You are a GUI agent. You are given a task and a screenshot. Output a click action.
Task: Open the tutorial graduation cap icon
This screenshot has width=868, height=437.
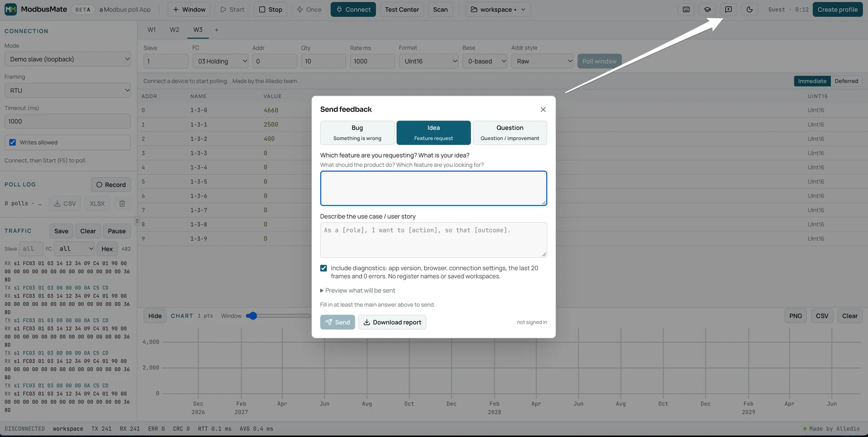[x=707, y=10]
